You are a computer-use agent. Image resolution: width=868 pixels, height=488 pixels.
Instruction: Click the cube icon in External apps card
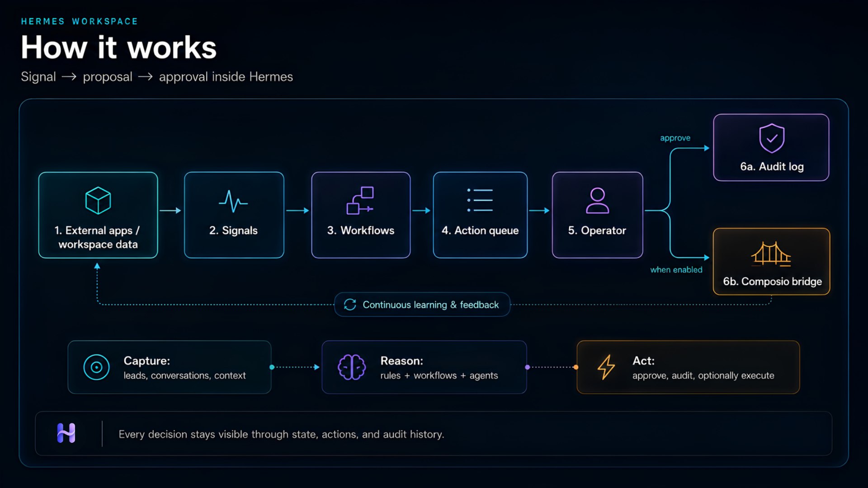(x=98, y=201)
